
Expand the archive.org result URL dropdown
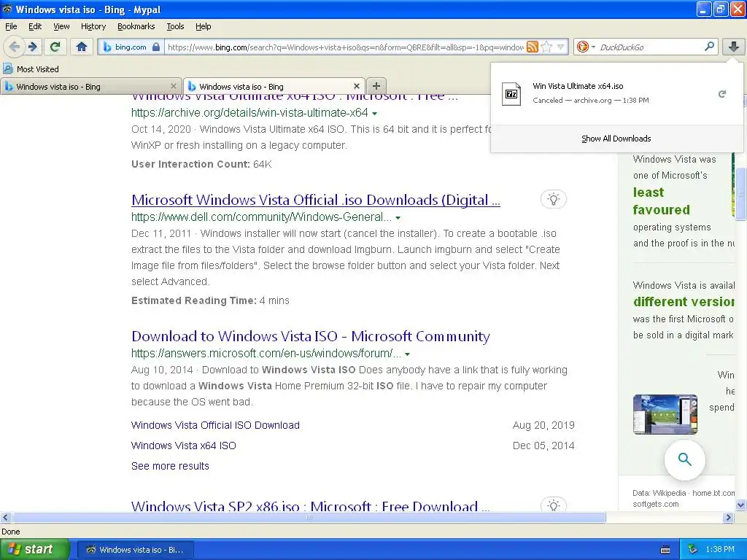click(374, 113)
